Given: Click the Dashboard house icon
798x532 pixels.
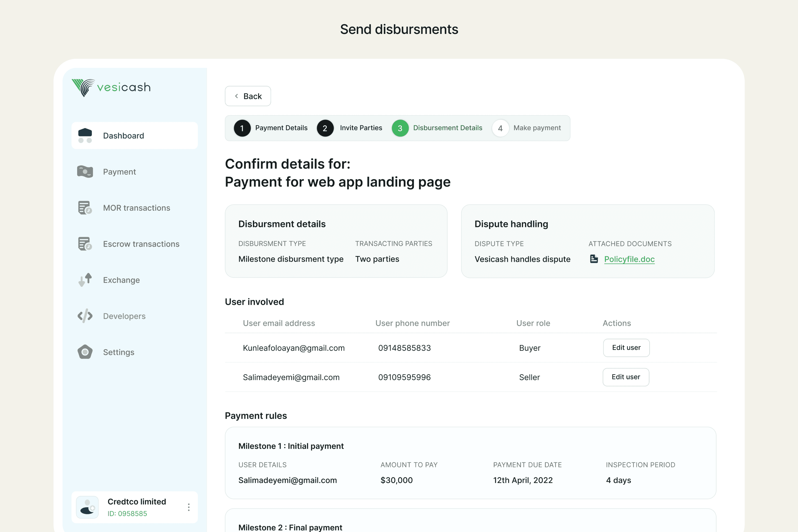Looking at the screenshot, I should pyautogui.click(x=85, y=135).
